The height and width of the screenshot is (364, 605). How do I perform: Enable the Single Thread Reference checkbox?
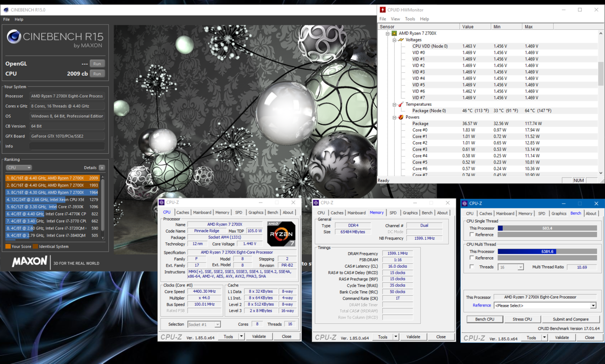(x=472, y=235)
